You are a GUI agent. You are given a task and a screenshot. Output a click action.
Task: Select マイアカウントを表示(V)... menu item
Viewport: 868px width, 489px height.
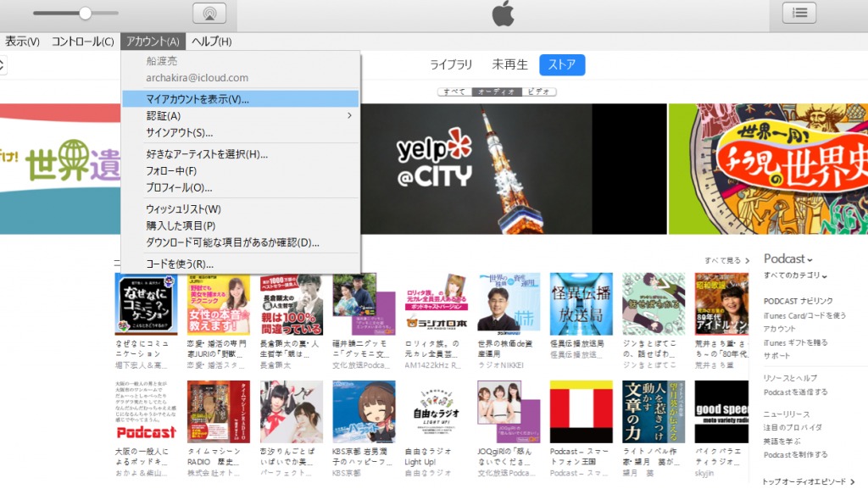pos(240,99)
